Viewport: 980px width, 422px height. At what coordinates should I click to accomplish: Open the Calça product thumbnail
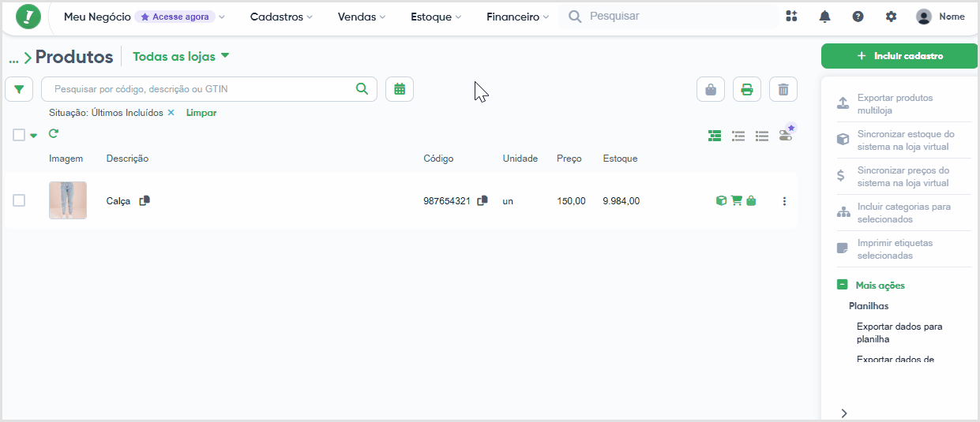click(68, 200)
